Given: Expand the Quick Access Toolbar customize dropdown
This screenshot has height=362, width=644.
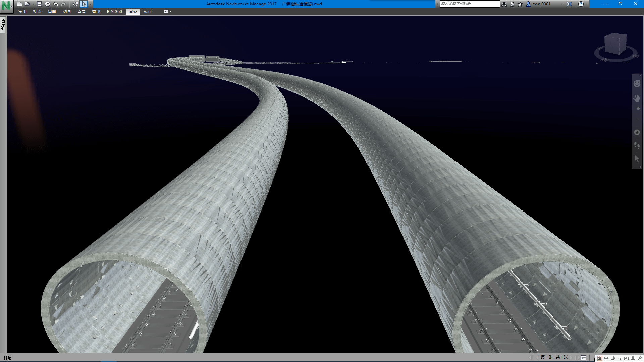Looking at the screenshot, I should click(x=90, y=4).
